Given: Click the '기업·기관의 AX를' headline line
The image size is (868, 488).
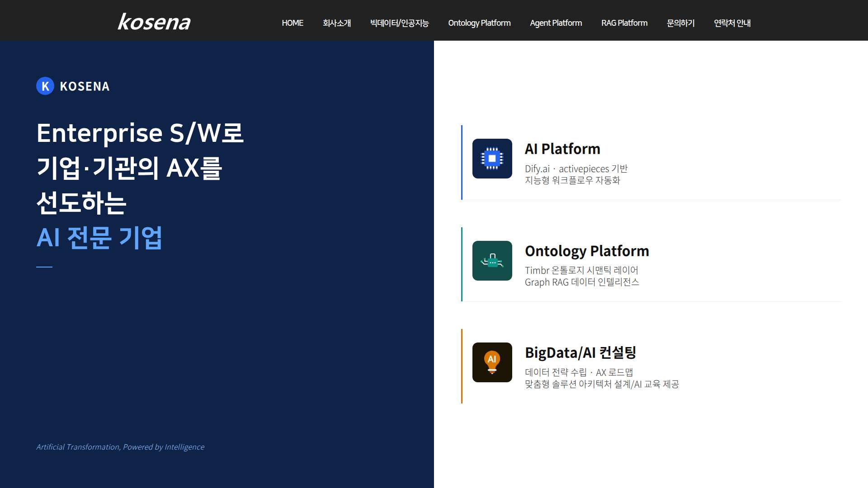Looking at the screenshot, I should [129, 168].
